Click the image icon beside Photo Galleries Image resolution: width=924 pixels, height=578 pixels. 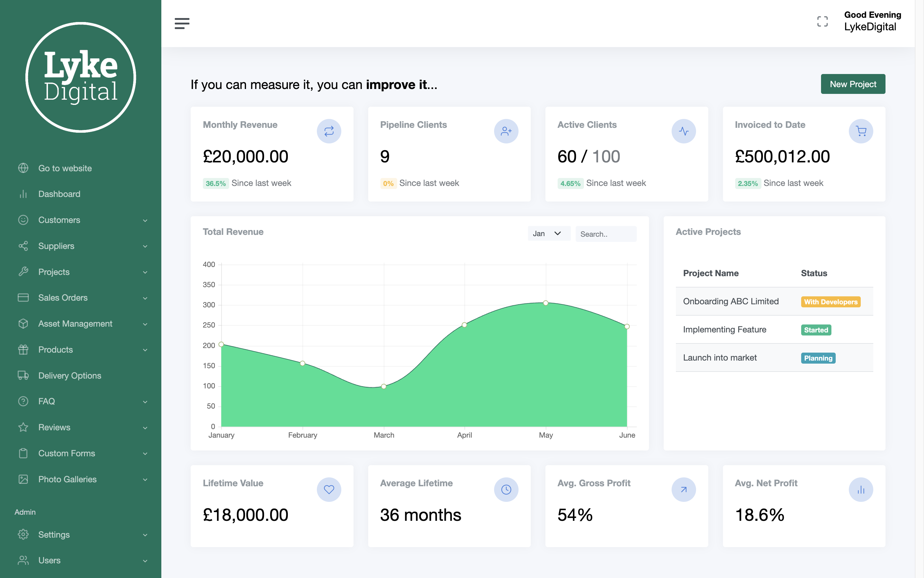point(23,479)
